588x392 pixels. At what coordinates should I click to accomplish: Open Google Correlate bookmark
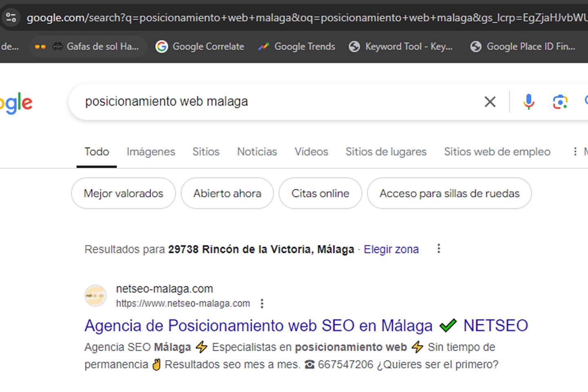pos(200,47)
